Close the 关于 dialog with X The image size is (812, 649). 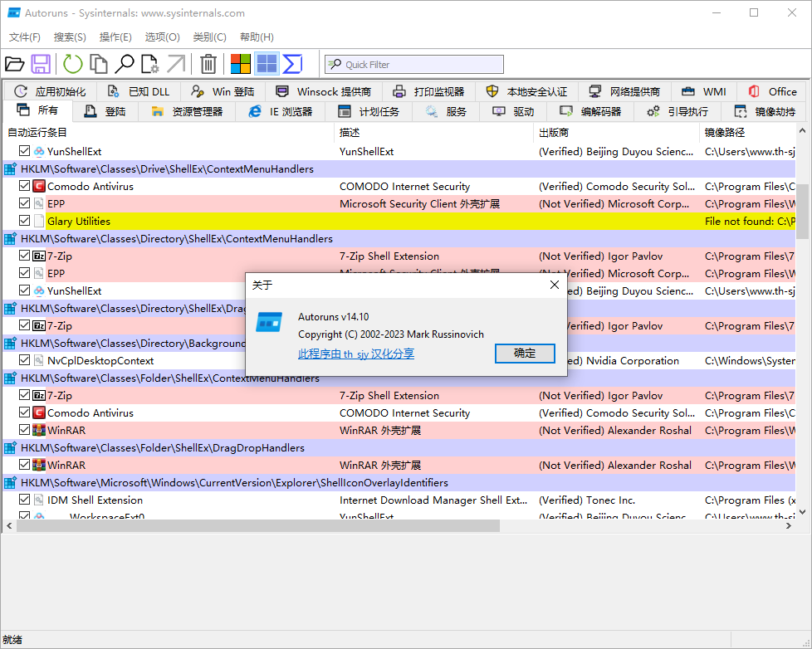[554, 285]
